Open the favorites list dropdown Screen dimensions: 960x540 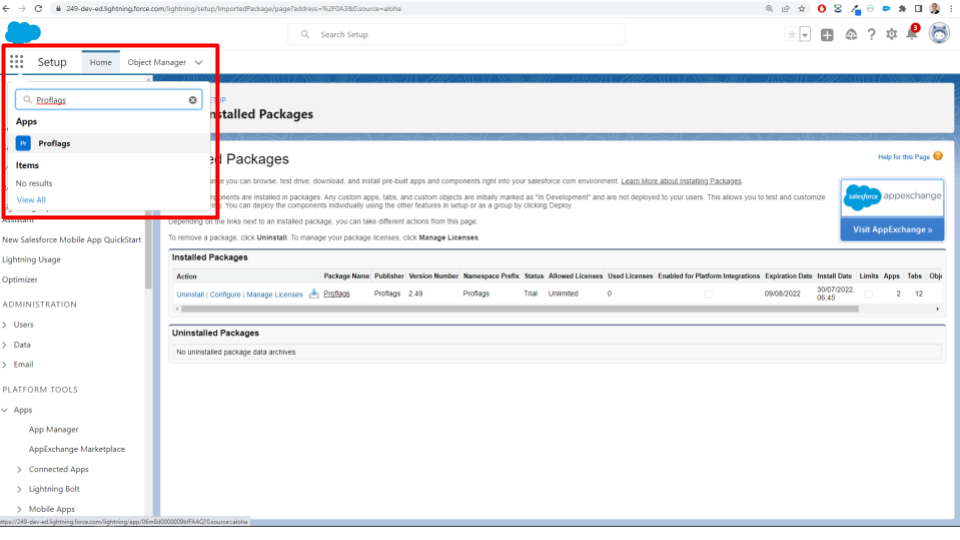click(x=805, y=34)
